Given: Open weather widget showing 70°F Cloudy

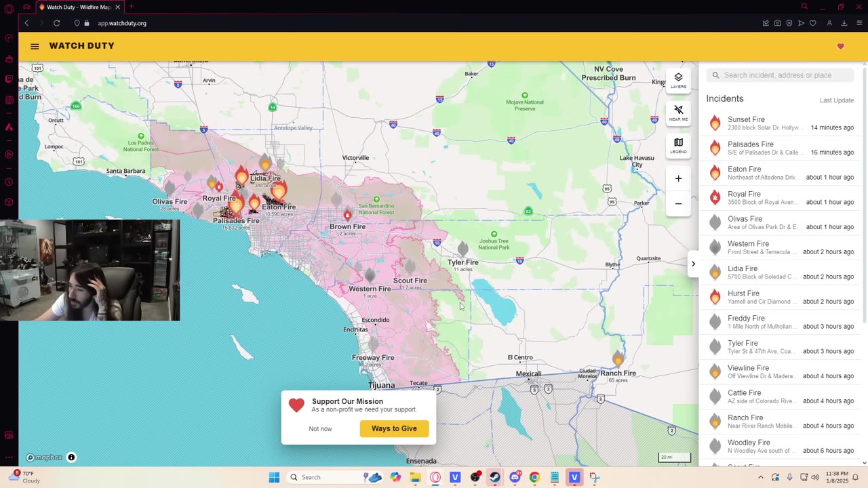Looking at the screenshot, I should point(24,477).
